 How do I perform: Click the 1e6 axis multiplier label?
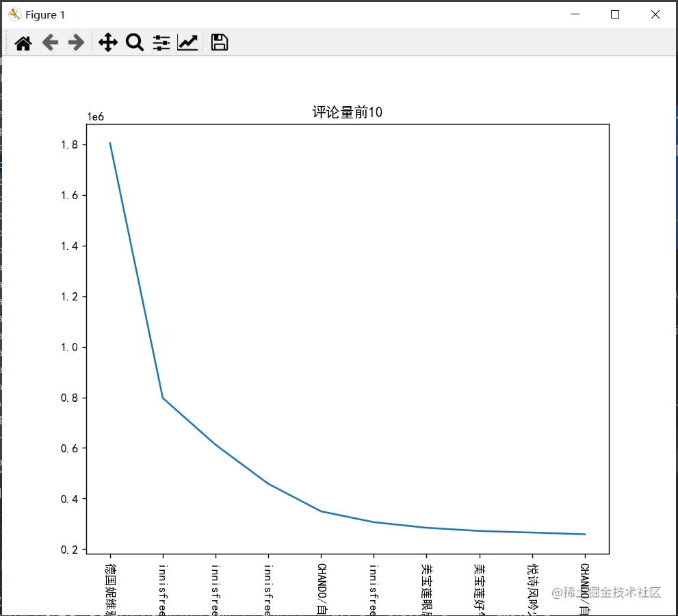(96, 117)
